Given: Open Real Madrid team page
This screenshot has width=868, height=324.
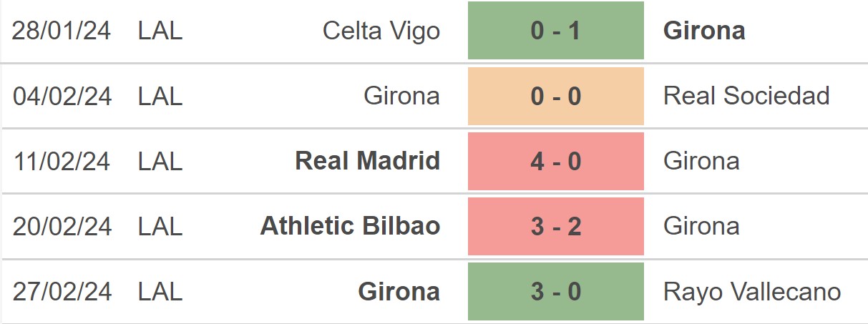Looking at the screenshot, I should pos(368,161).
